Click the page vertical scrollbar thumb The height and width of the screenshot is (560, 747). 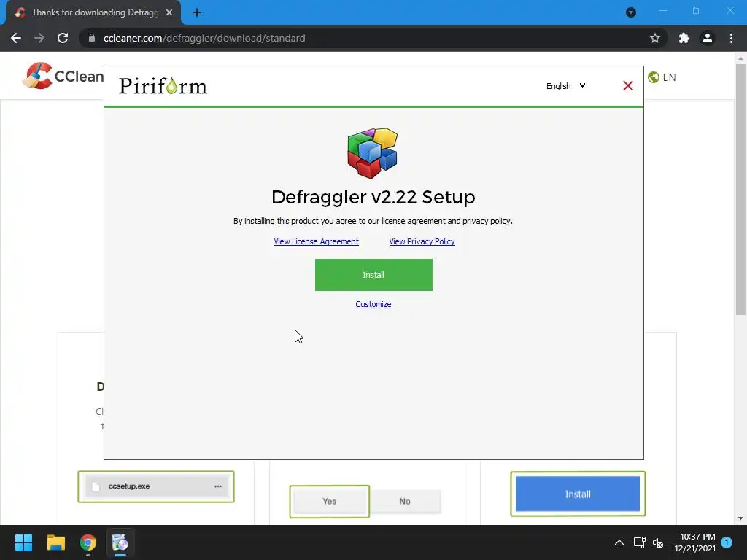pyautogui.click(x=740, y=189)
